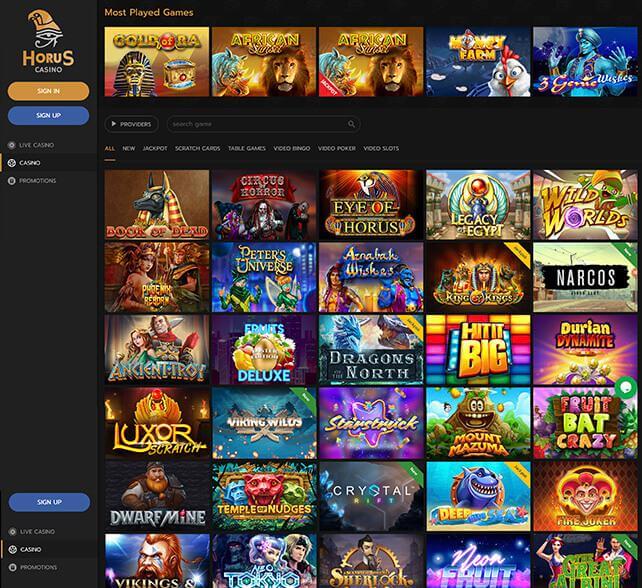The width and height of the screenshot is (642, 588).
Task: Open the green chat bubble widget
Action: click(x=626, y=387)
